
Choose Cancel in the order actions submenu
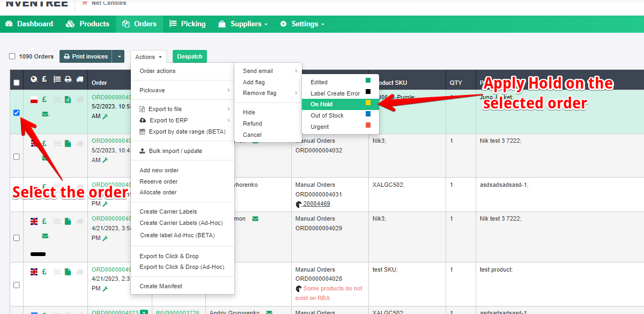point(252,135)
